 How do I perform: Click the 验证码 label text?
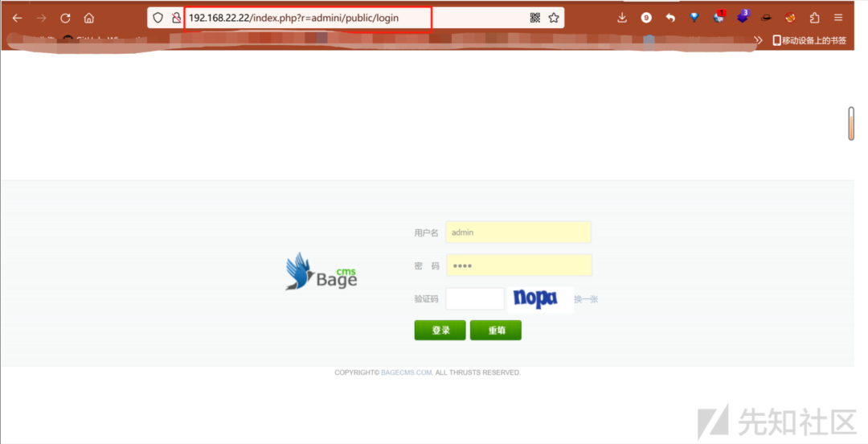(426, 299)
